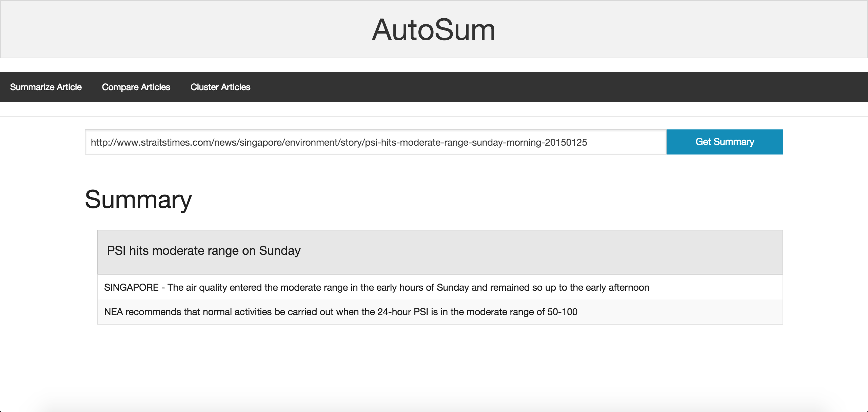
Task: Click the Get Summary button
Action: pyautogui.click(x=725, y=142)
